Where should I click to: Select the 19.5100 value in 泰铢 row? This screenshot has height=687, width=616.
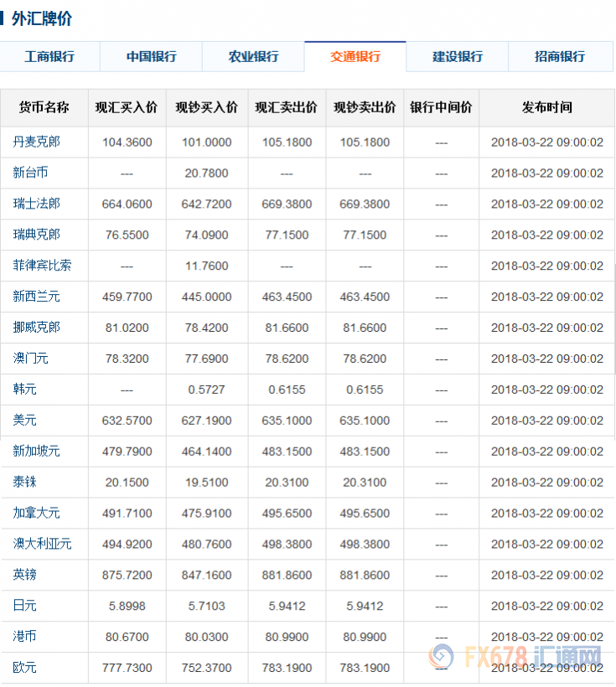coord(206,483)
